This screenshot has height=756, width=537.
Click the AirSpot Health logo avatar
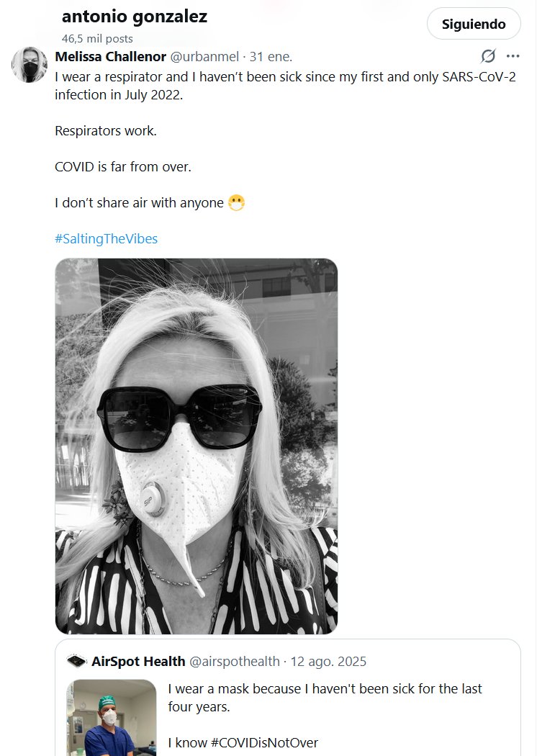point(76,661)
